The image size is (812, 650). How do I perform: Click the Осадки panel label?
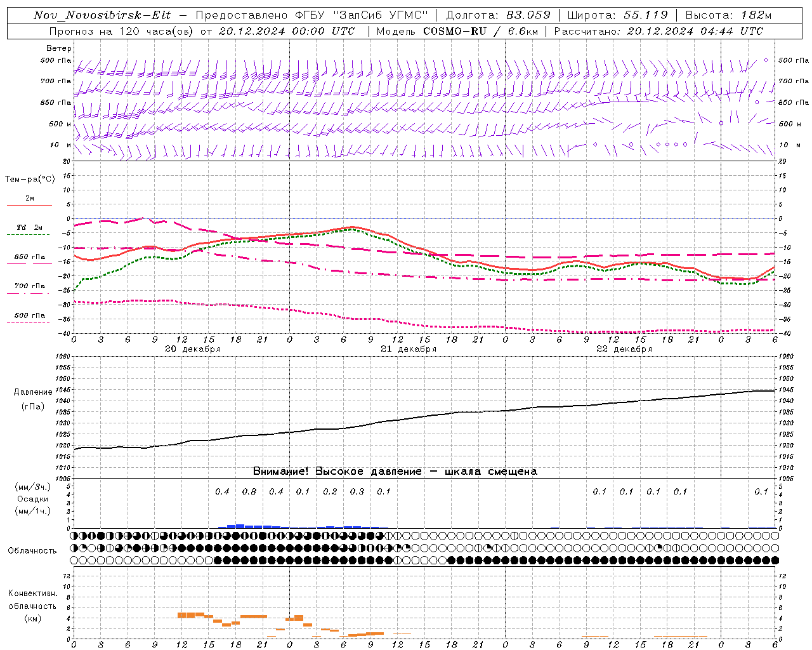[x=32, y=499]
